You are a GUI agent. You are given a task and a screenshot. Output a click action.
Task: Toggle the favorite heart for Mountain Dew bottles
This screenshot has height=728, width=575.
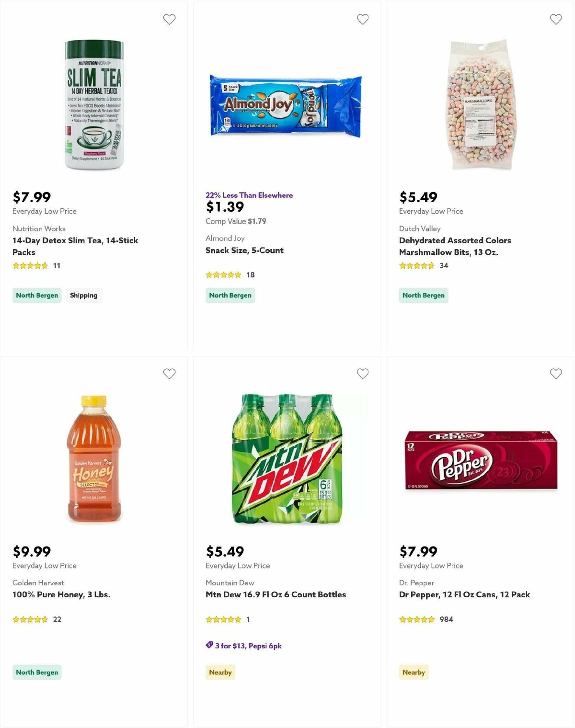362,373
